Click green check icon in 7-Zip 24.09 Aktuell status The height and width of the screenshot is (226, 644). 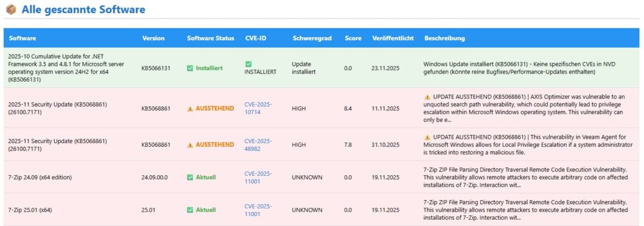190,177
